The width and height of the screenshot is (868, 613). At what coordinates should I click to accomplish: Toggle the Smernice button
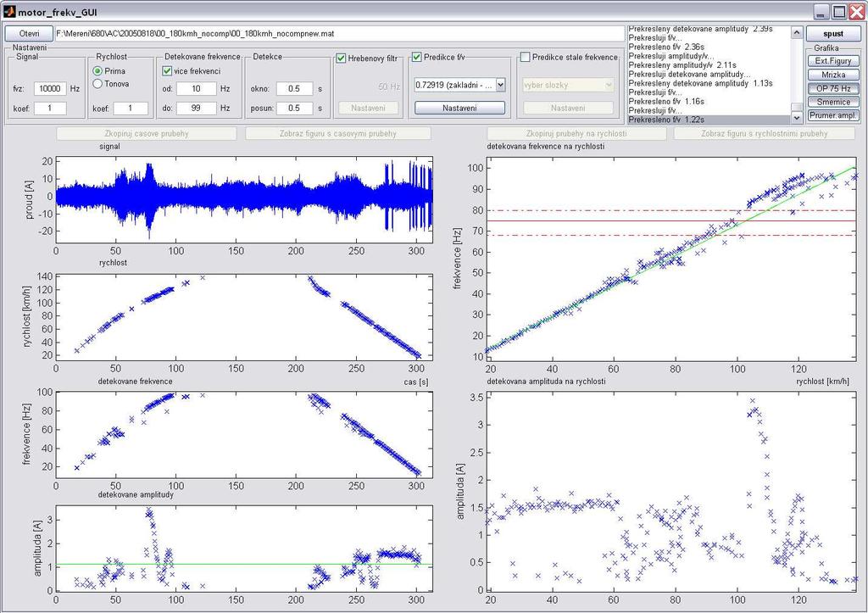(x=833, y=102)
